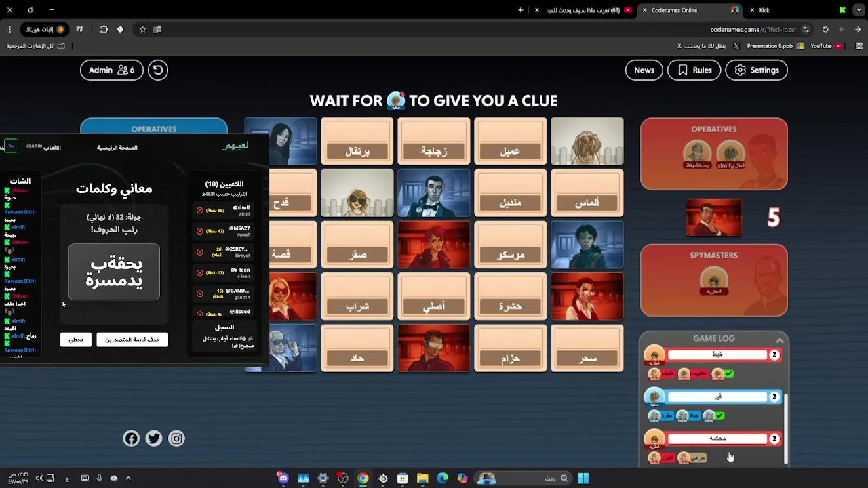Remove player @25REY from leaderboard
Screen dimensions: 868x488
(x=200, y=252)
